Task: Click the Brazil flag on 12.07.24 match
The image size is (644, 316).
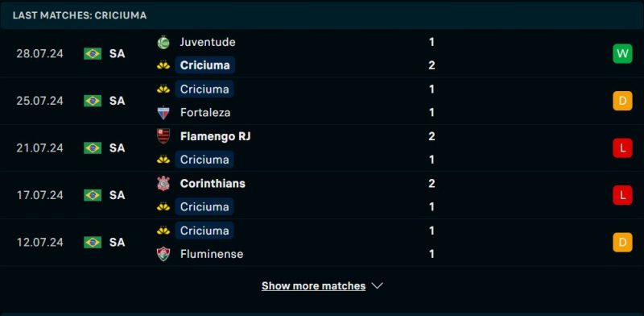Action: click(x=93, y=242)
